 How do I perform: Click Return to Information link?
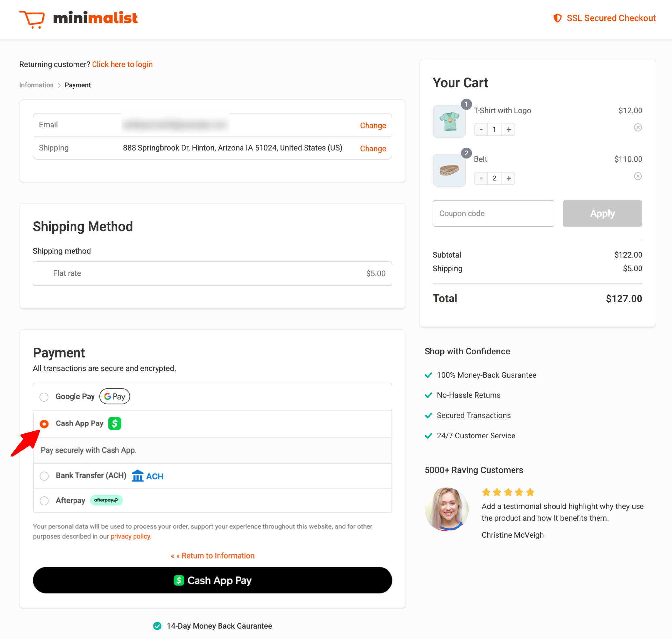click(213, 556)
